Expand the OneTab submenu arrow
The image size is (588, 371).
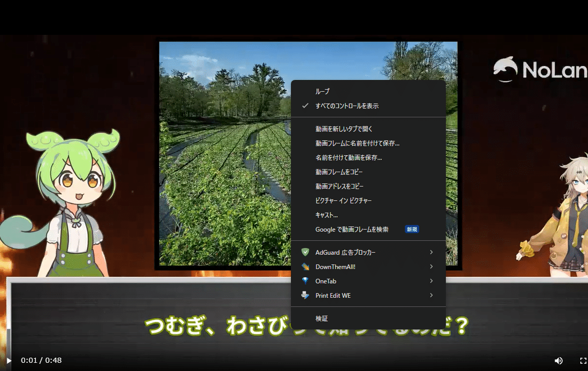pyautogui.click(x=431, y=281)
